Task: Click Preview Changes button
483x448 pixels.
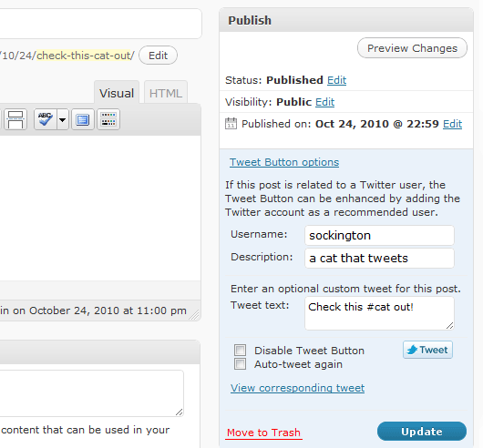Action: (x=412, y=48)
